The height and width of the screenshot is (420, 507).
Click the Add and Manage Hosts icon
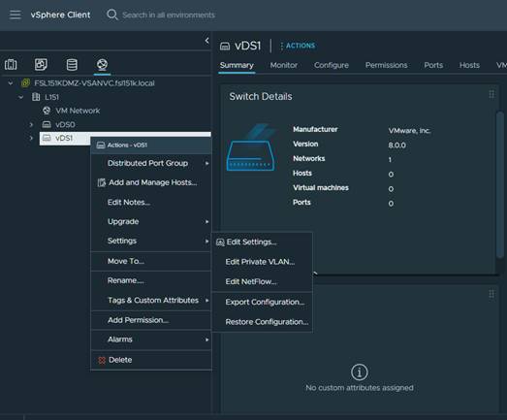point(102,182)
